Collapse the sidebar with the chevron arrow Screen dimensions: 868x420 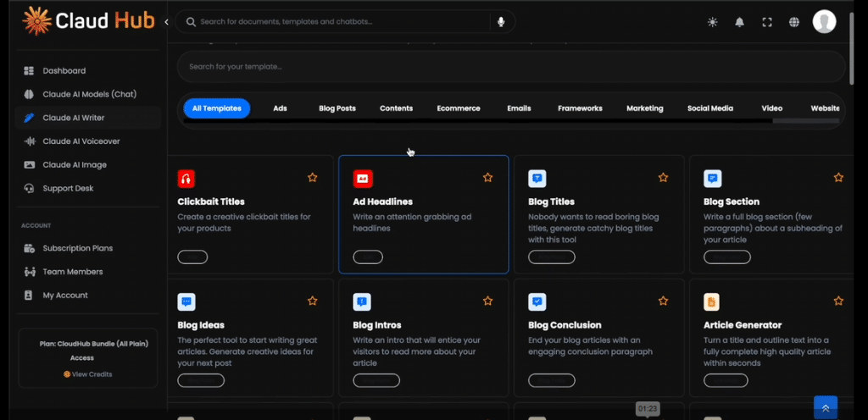click(166, 22)
